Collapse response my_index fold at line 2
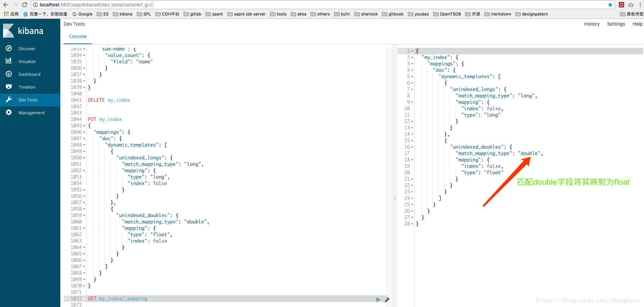The height and width of the screenshot is (307, 644). click(x=412, y=57)
